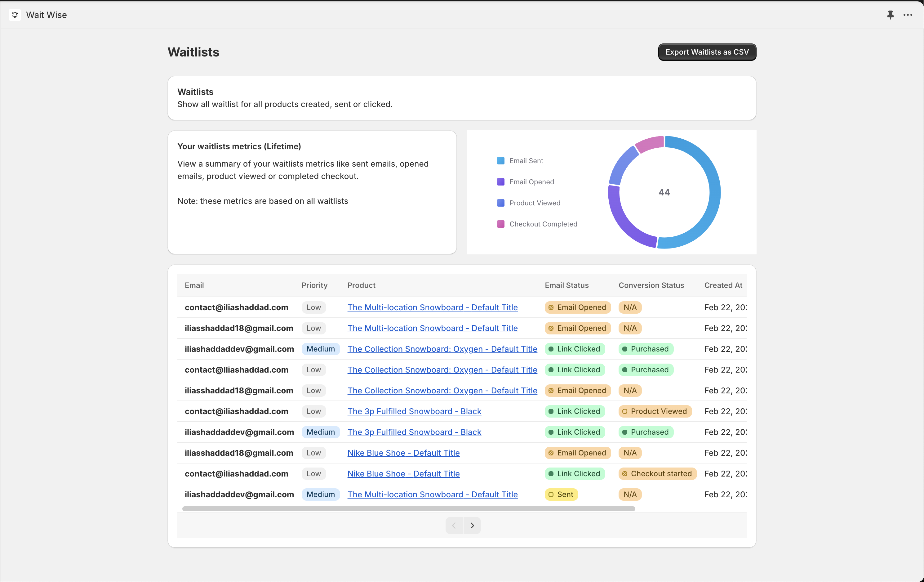This screenshot has height=582, width=924.
Task: Click email contact@lliashaddad.com in fourth row
Action: (236, 369)
